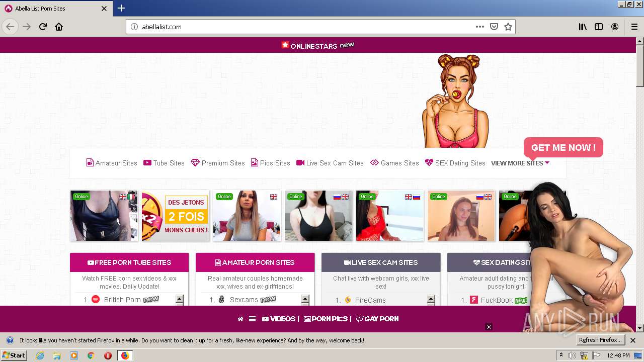The height and width of the screenshot is (362, 644).
Task: Launch Opera from the taskbar
Action: click(108, 355)
